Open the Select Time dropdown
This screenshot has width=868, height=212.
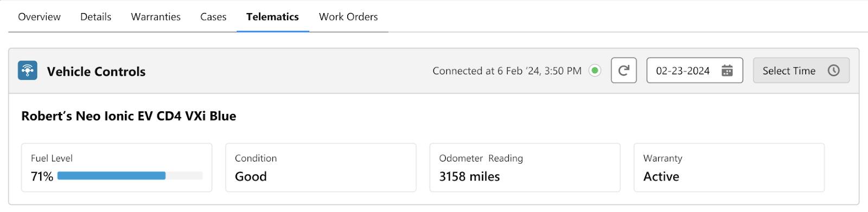801,70
